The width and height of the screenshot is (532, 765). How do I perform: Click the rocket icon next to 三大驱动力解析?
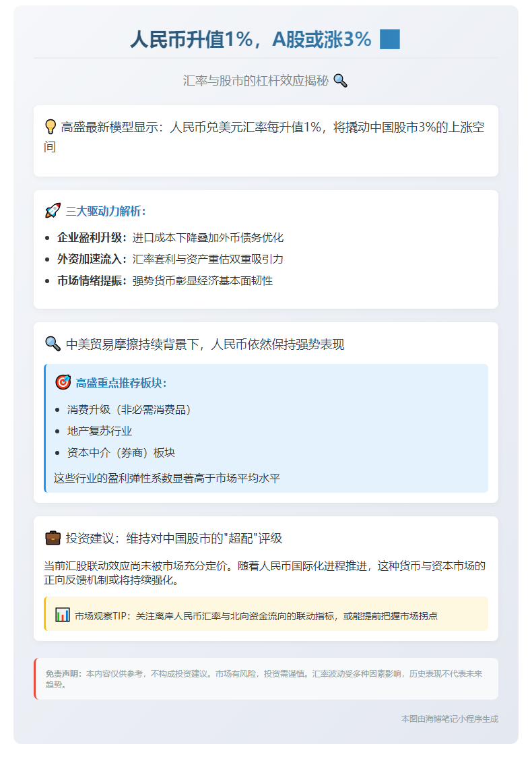(53, 211)
